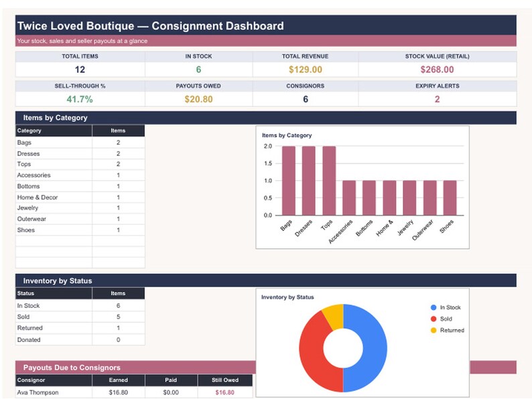The height and width of the screenshot is (399, 532).
Task: Click the Category column header
Action: point(54,131)
